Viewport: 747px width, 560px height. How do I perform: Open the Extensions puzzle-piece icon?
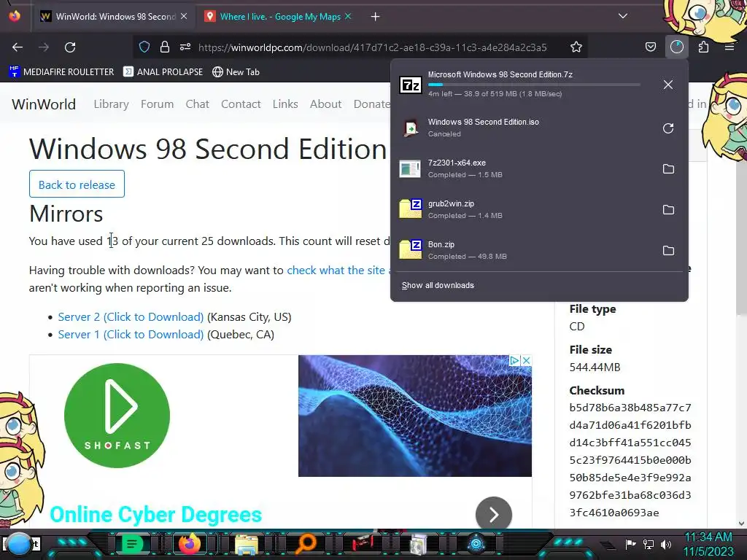pyautogui.click(x=703, y=47)
